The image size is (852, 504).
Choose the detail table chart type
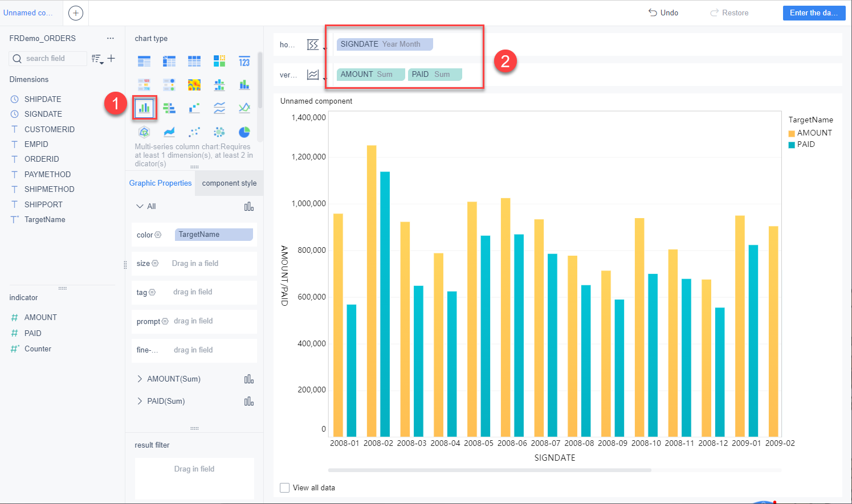(x=194, y=61)
